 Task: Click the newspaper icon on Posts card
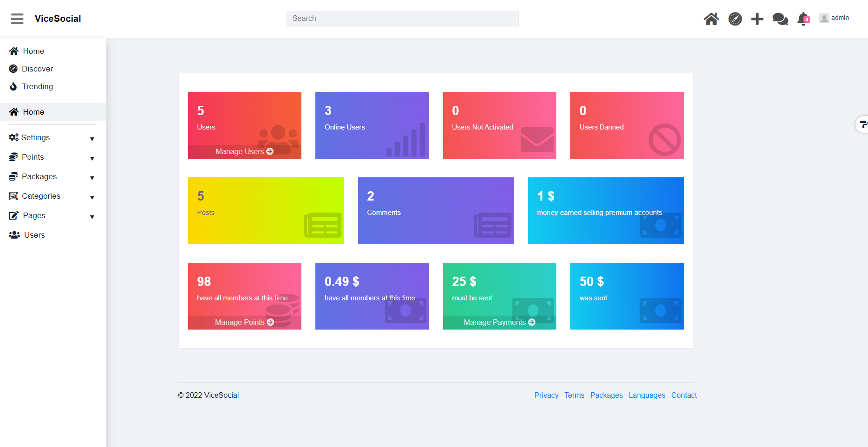323,225
